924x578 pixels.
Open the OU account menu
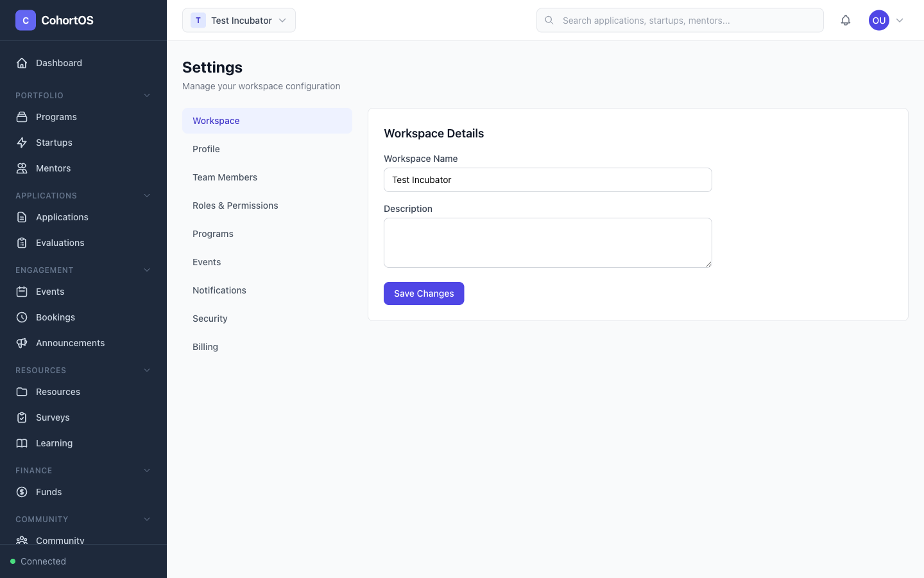(x=887, y=20)
